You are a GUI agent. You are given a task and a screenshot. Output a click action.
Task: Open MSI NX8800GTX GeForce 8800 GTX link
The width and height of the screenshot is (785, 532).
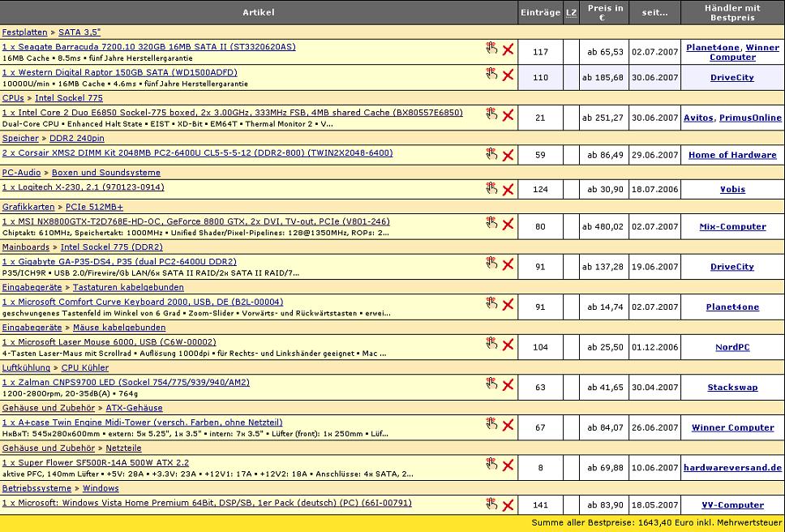click(195, 221)
